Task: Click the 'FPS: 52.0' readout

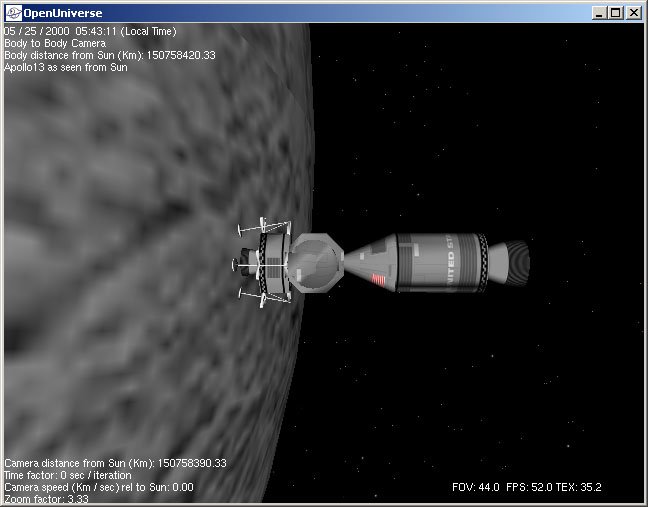Action: pyautogui.click(x=529, y=487)
